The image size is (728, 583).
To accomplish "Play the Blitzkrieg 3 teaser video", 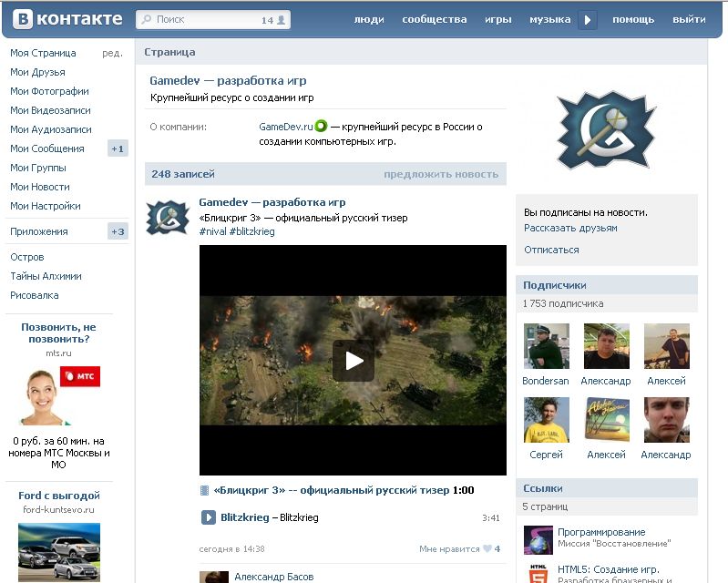I will [x=354, y=361].
